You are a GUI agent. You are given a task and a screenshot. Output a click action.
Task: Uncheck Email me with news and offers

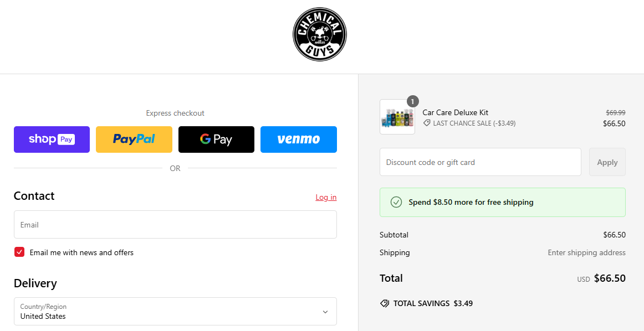(x=19, y=252)
